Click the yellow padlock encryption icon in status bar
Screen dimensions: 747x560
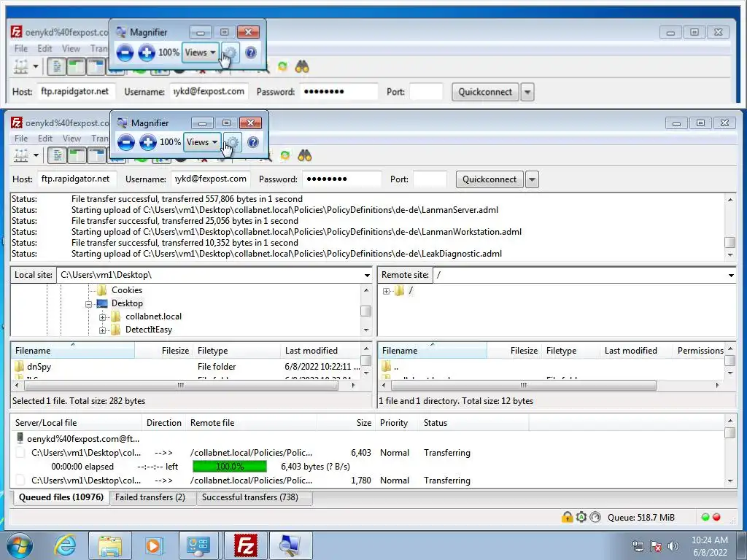pos(567,517)
